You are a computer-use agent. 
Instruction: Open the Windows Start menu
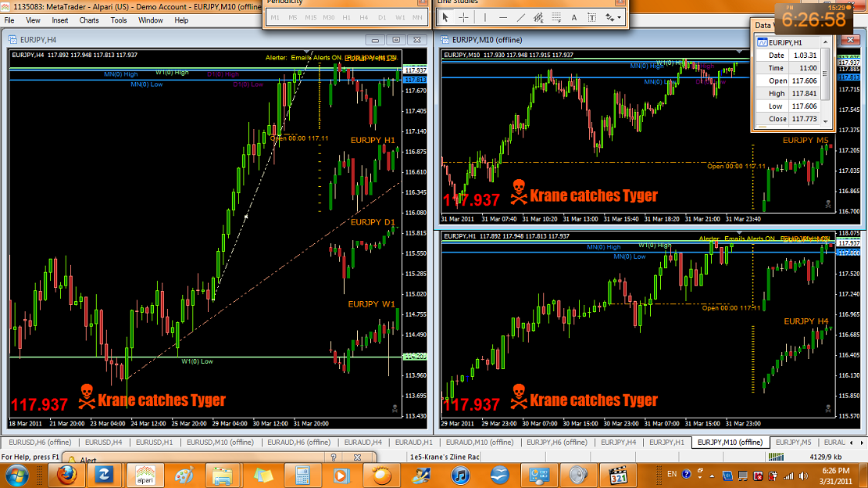[16, 475]
